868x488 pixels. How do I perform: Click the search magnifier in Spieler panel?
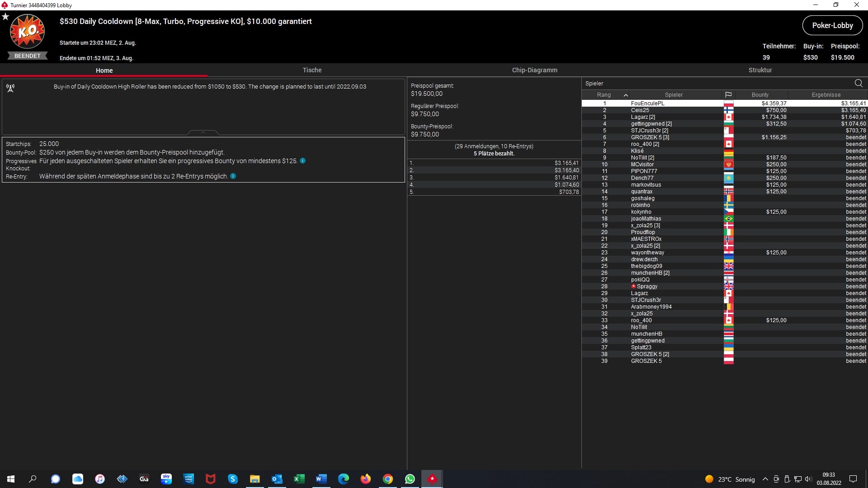point(858,83)
